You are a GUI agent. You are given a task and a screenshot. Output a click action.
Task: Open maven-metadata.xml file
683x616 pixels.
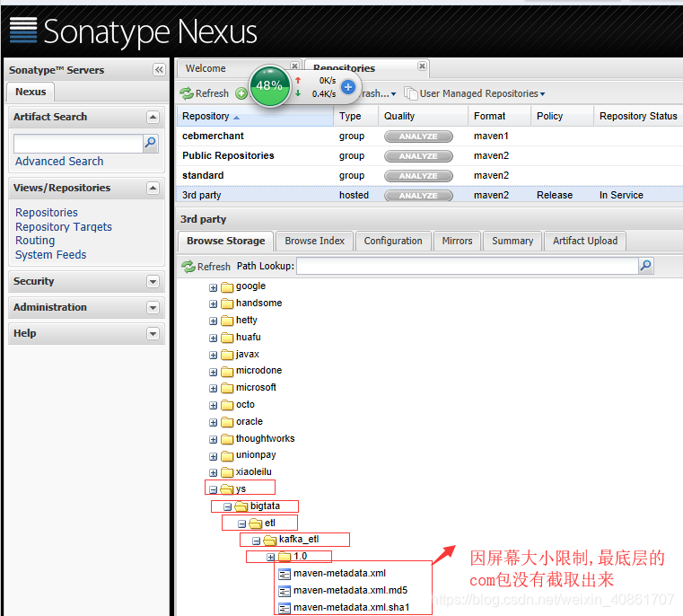pos(339,573)
